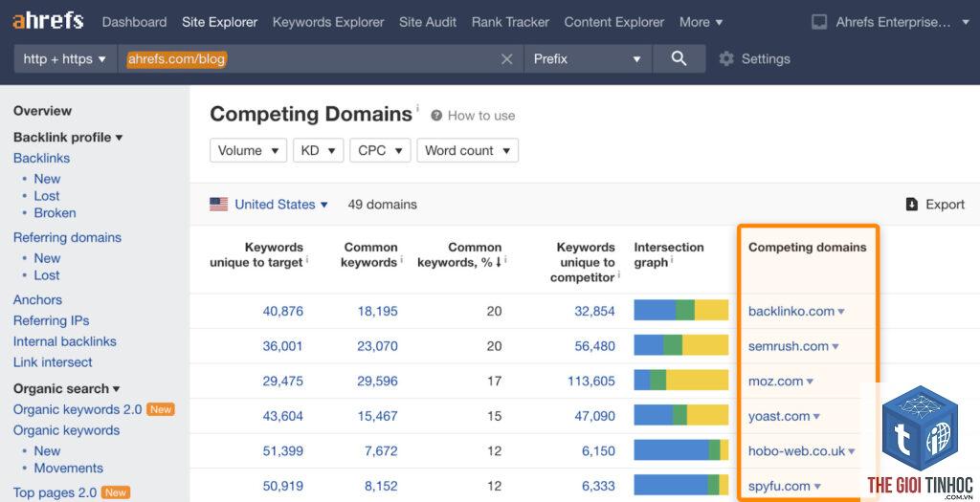Click value 40,876 in backlinko row

click(282, 311)
